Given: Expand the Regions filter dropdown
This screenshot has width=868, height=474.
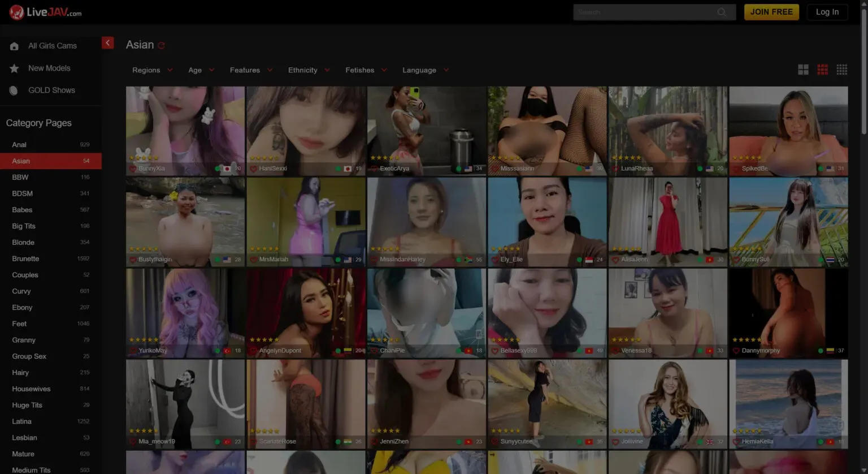Looking at the screenshot, I should [152, 70].
